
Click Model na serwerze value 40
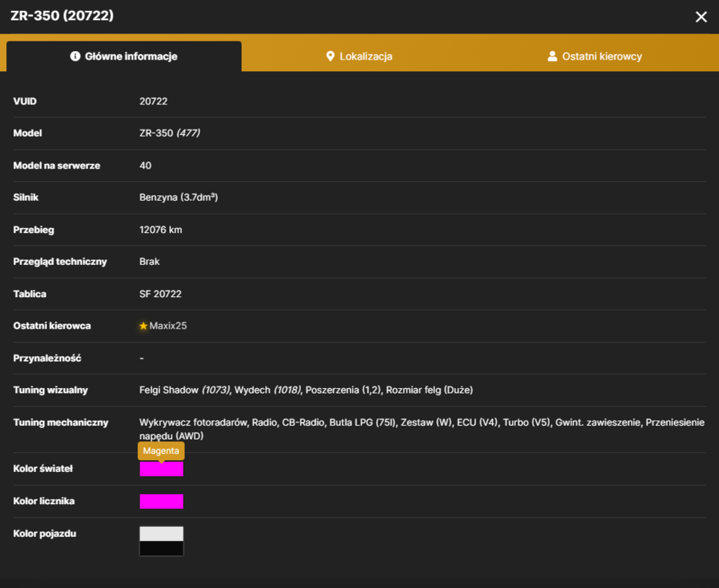click(145, 165)
